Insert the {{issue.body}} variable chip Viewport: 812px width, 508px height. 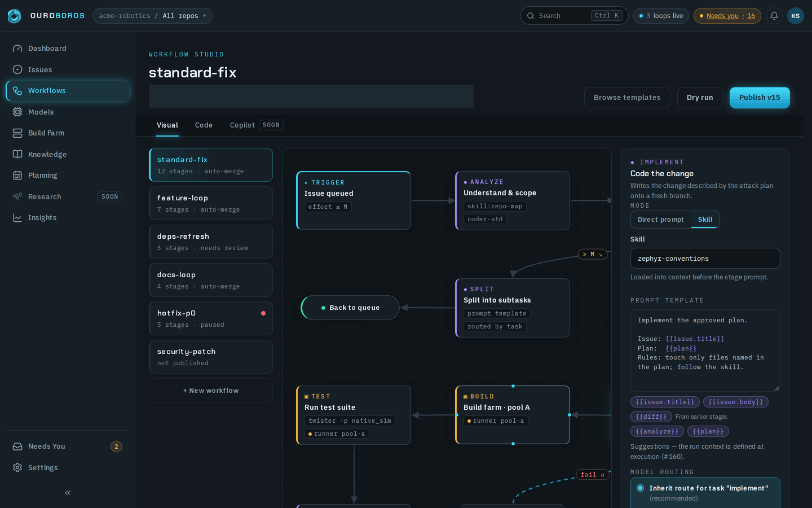click(736, 402)
